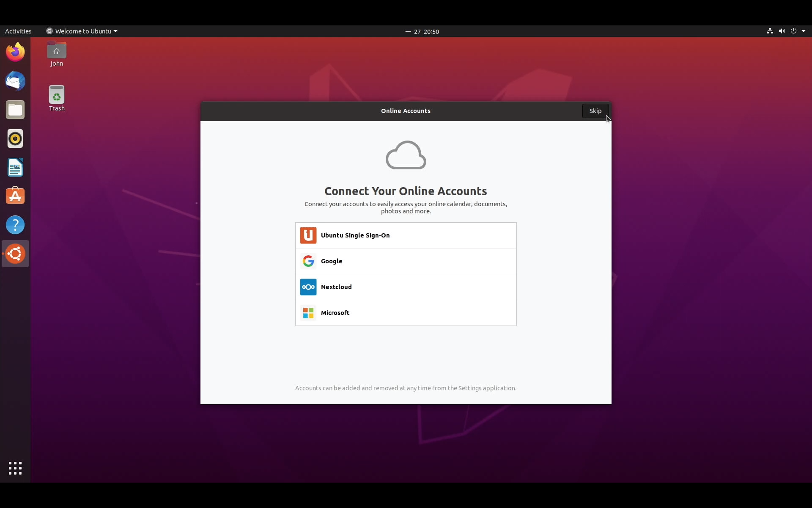812x508 pixels.
Task: Show Applications grid button
Action: pyautogui.click(x=15, y=468)
